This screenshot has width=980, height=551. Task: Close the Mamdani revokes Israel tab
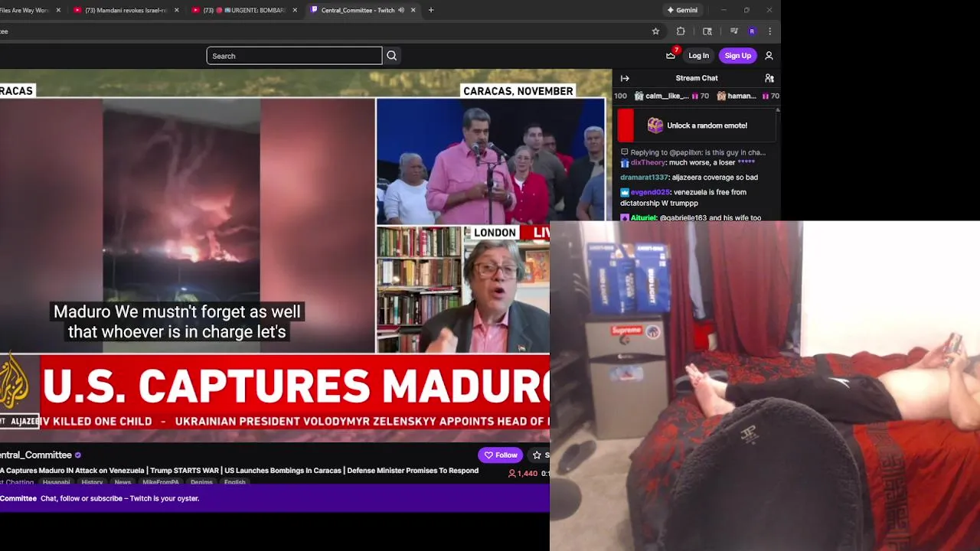(x=177, y=10)
